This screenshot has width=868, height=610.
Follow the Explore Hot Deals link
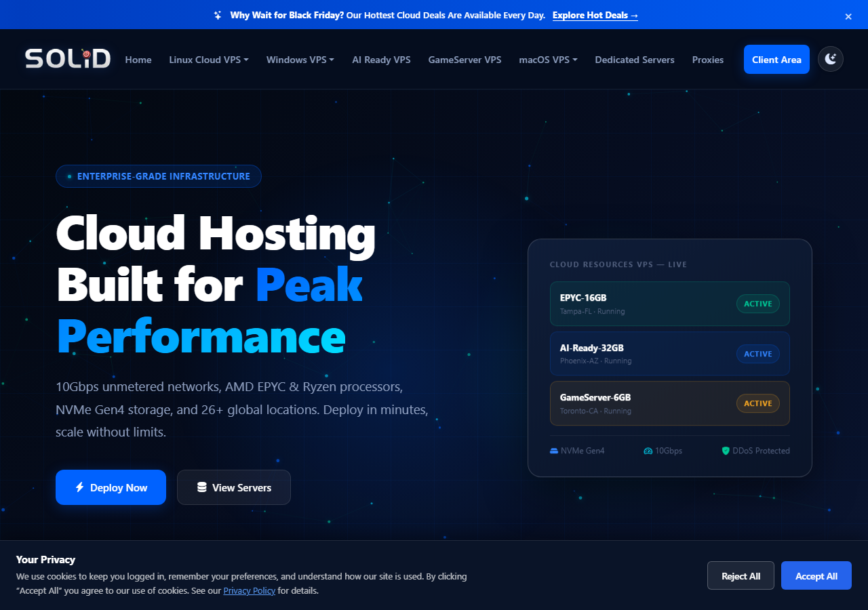595,15
